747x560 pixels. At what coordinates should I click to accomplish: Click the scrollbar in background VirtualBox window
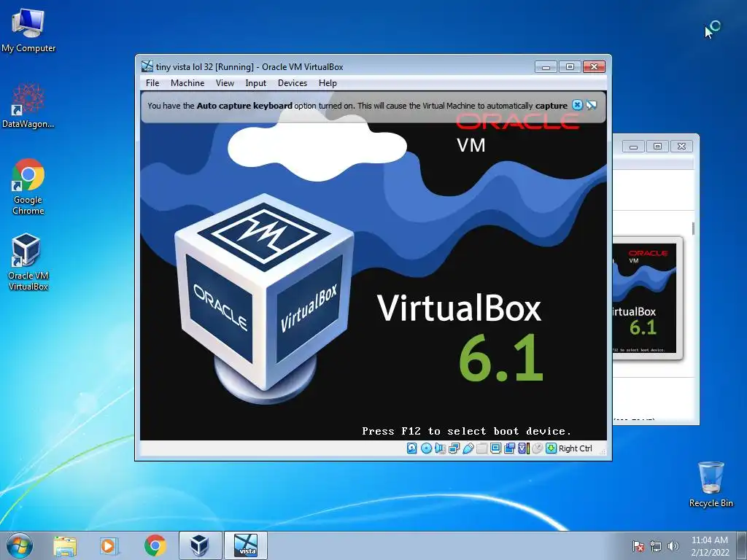pos(693,228)
